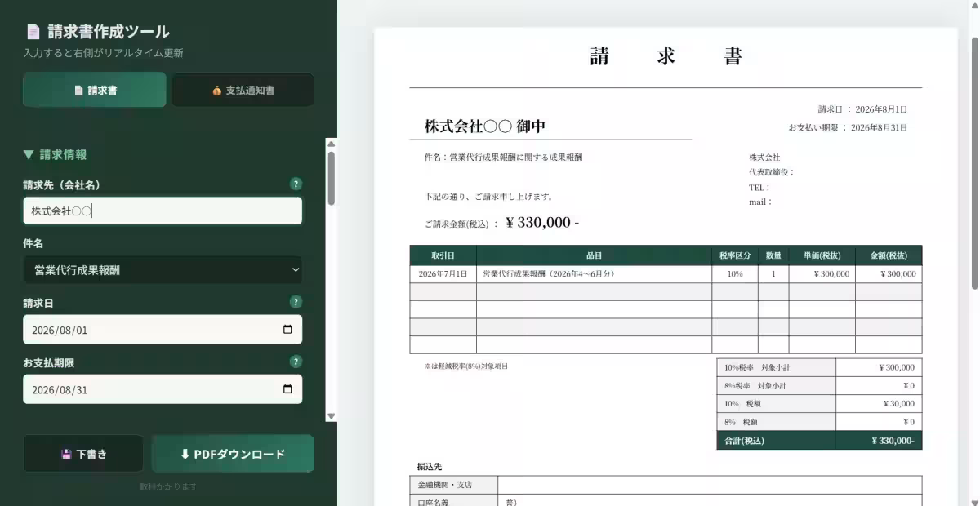Click the 件名 line in invoice preview
The height and width of the screenshot is (506, 980).
point(504,158)
